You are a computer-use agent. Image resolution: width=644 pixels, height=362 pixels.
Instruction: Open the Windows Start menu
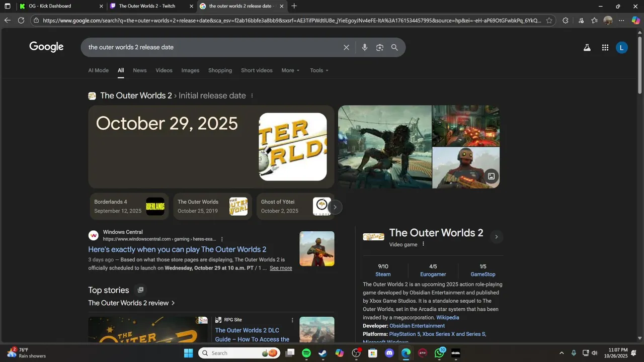[x=188, y=353]
